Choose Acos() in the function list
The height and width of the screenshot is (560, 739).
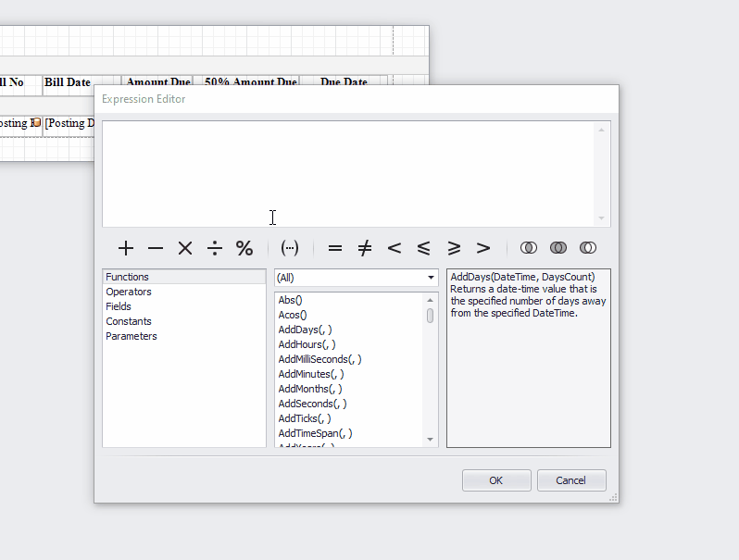click(x=349, y=315)
